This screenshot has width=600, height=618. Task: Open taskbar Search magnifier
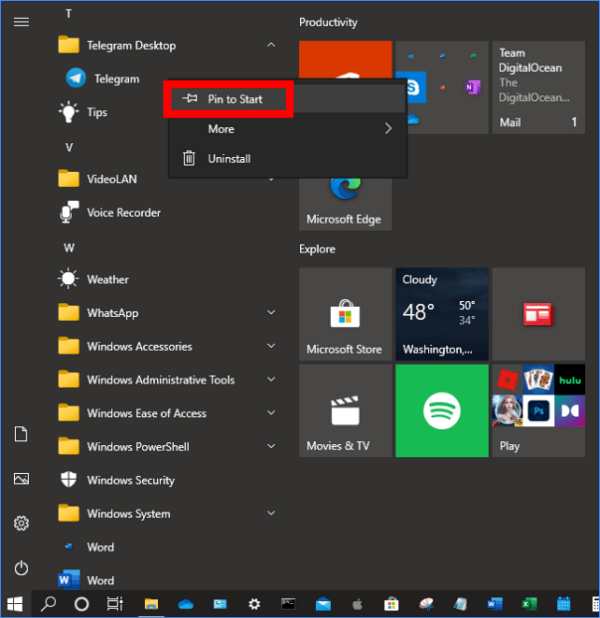pos(48,603)
